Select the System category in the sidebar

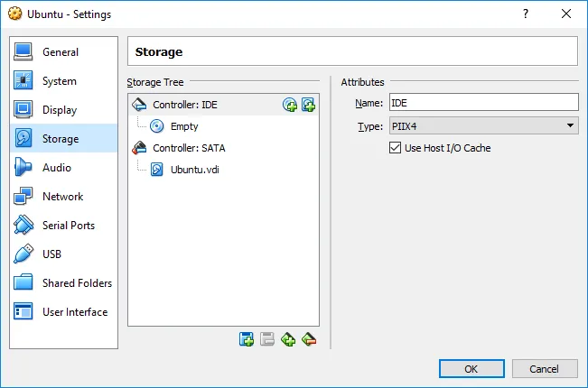point(59,81)
